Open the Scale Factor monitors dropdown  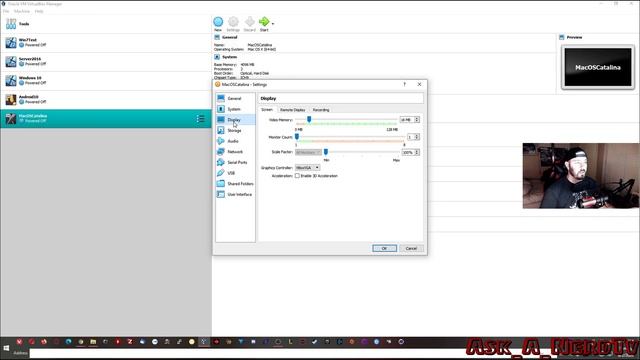click(308, 152)
